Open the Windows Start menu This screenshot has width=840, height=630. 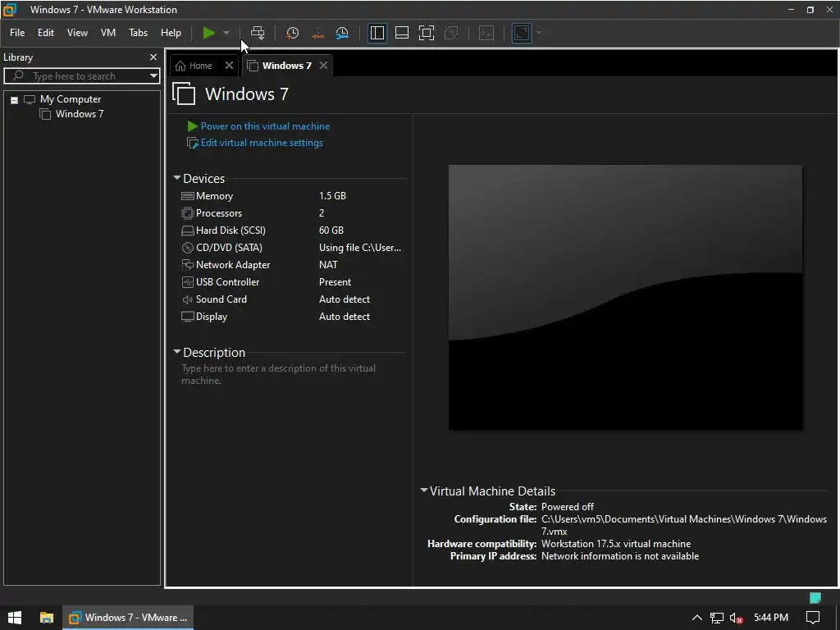click(x=15, y=617)
